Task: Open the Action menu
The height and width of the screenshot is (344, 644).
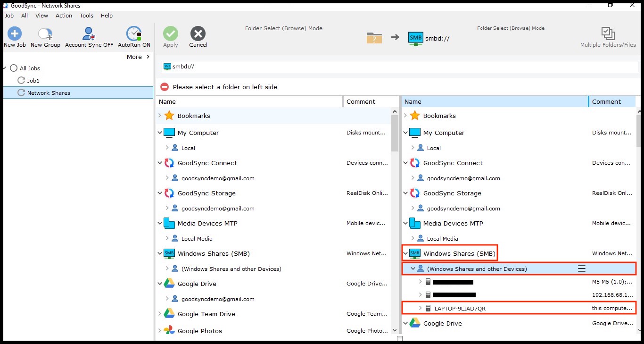Action: tap(64, 16)
